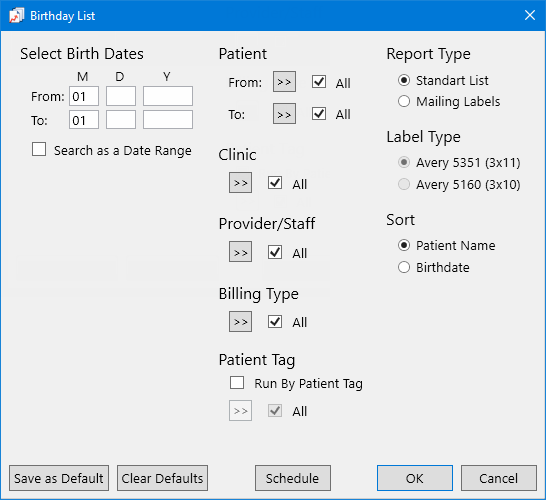Open the Schedule options
The image size is (546, 500).
point(292,478)
